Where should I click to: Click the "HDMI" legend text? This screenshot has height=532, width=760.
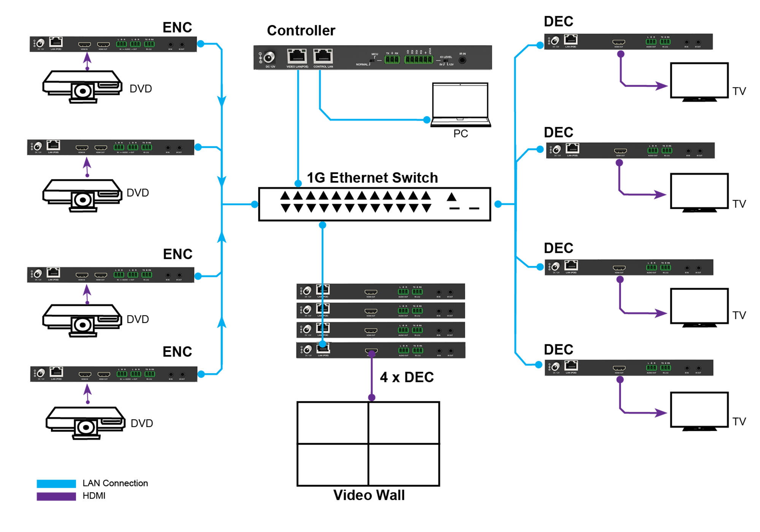coord(94,496)
